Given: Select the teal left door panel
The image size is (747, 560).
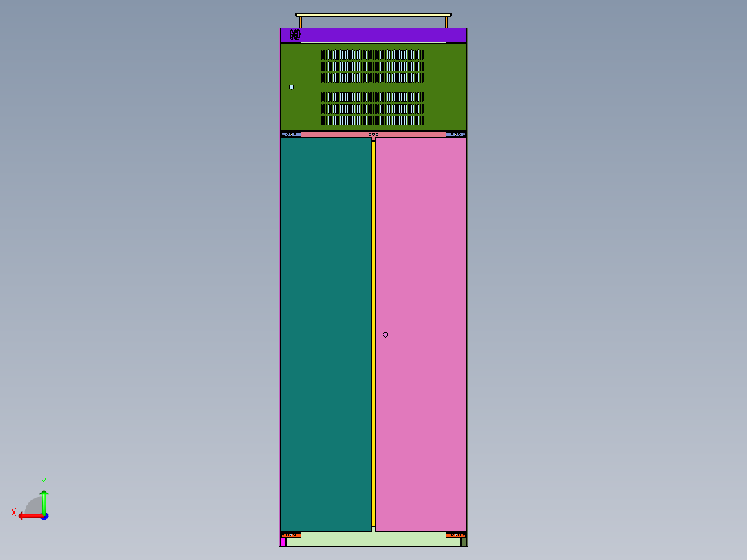Looking at the screenshot, I should (326, 334).
